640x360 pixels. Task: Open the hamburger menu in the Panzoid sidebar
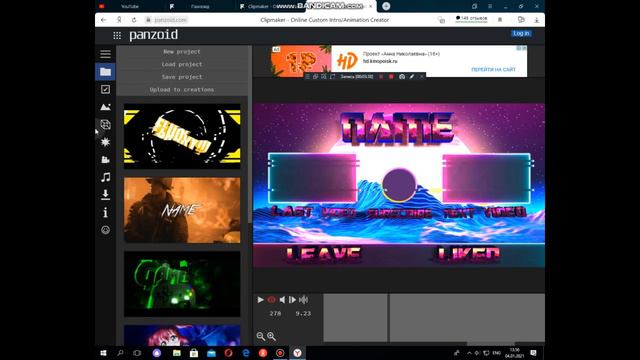tap(105, 54)
